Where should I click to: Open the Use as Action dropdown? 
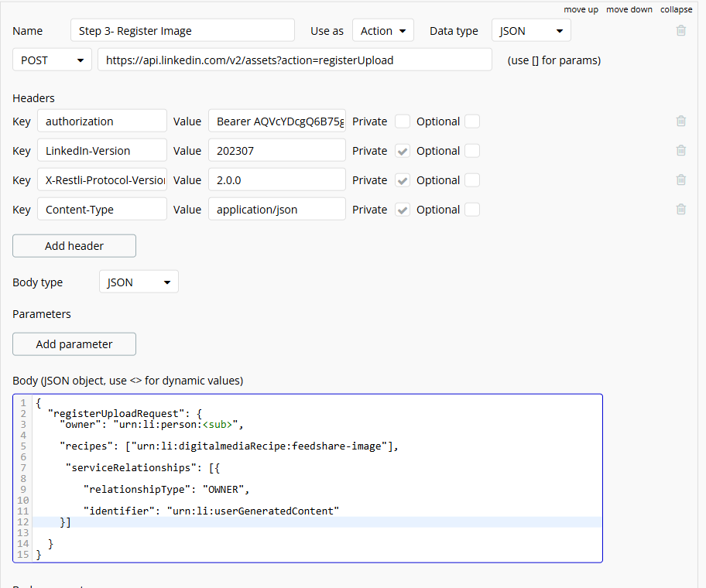tap(382, 31)
